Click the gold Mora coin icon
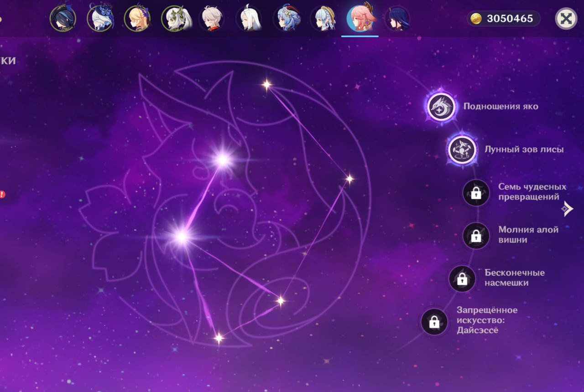The width and height of the screenshot is (584, 392). click(x=476, y=19)
